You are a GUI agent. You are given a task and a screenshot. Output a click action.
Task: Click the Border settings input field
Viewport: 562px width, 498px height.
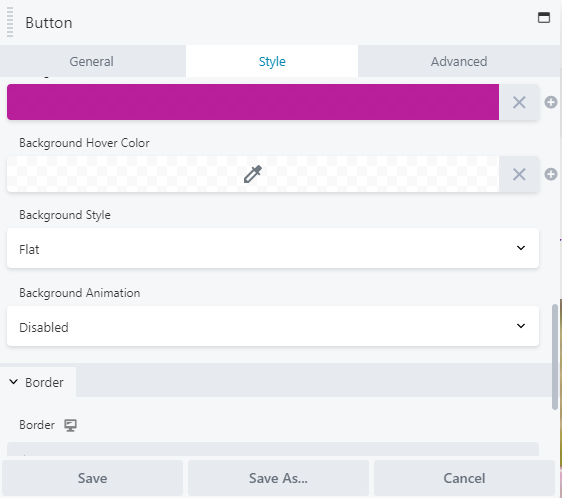pos(273,449)
